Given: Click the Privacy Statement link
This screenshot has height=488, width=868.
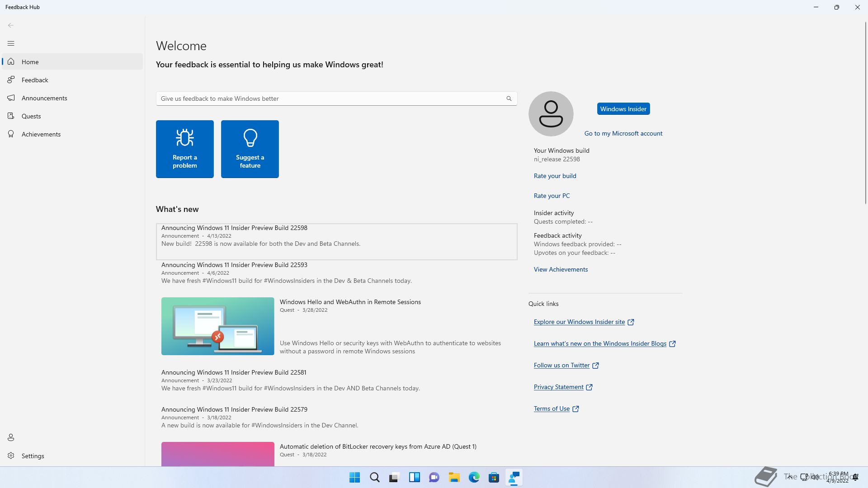Looking at the screenshot, I should click(x=559, y=387).
